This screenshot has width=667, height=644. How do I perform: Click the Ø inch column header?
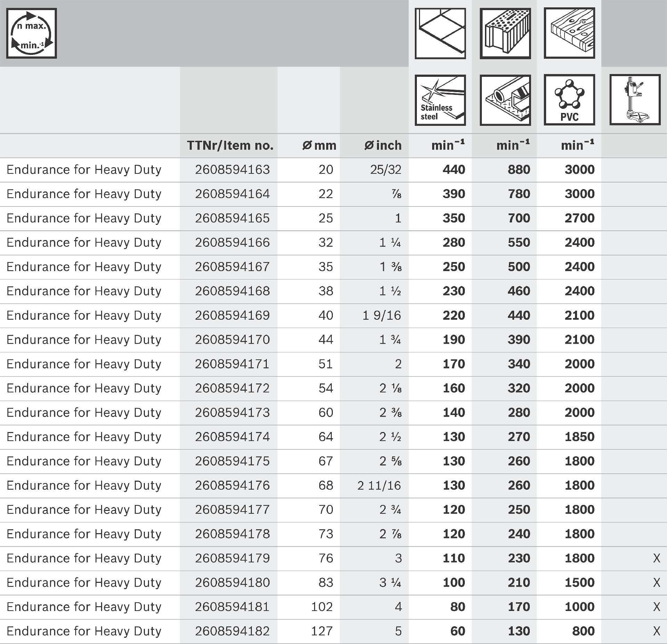click(383, 145)
